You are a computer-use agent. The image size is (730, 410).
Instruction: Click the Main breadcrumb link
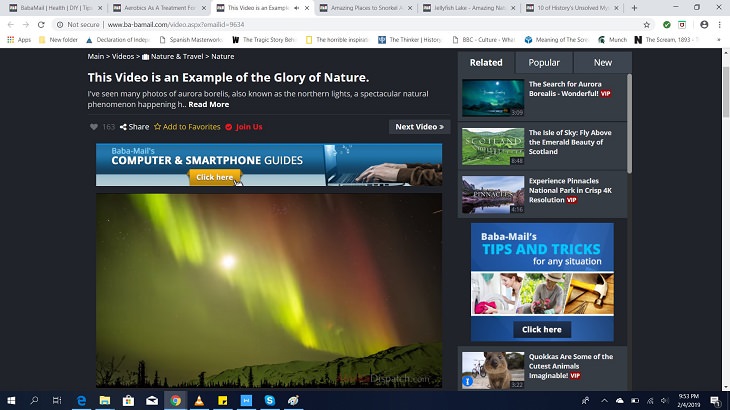click(96, 56)
